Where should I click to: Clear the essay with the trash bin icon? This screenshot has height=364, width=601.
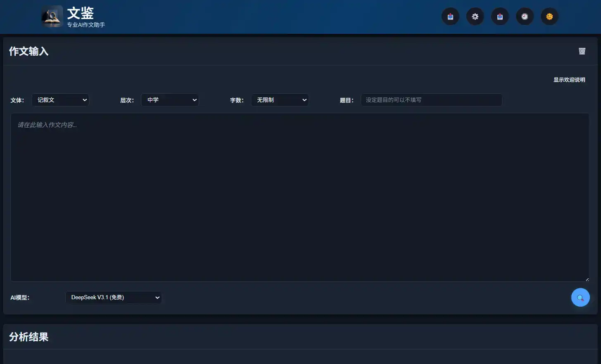(582, 51)
